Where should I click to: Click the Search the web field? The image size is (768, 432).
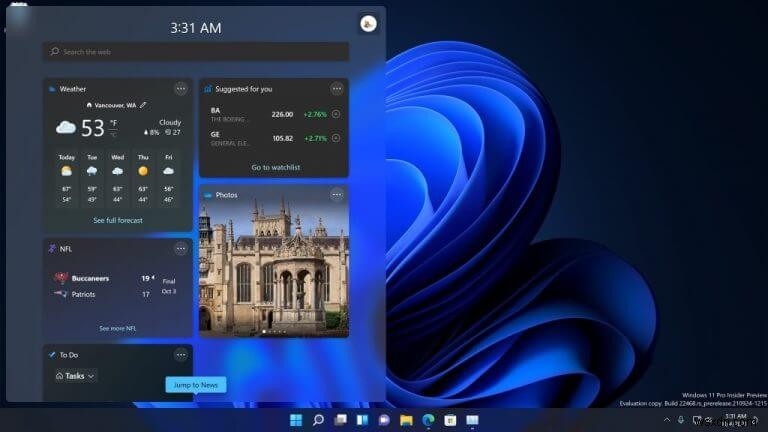[x=196, y=51]
